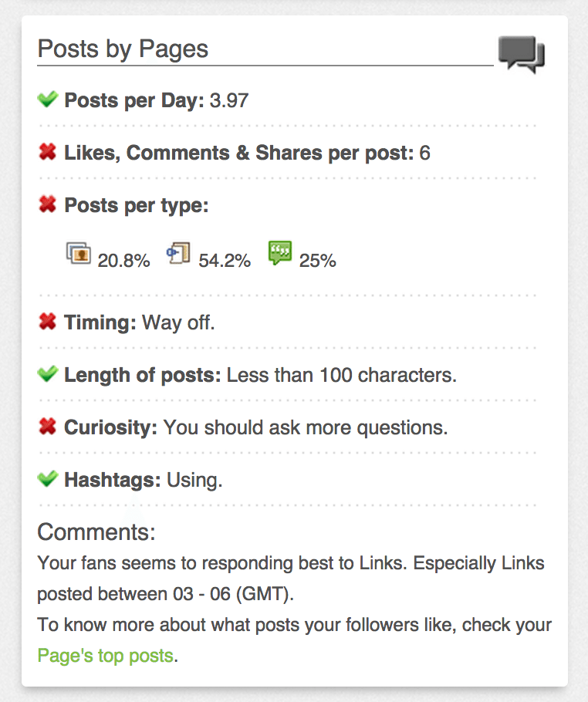Click the chat bubbles icon in the header
Screen dimensions: 588x702
[521, 52]
